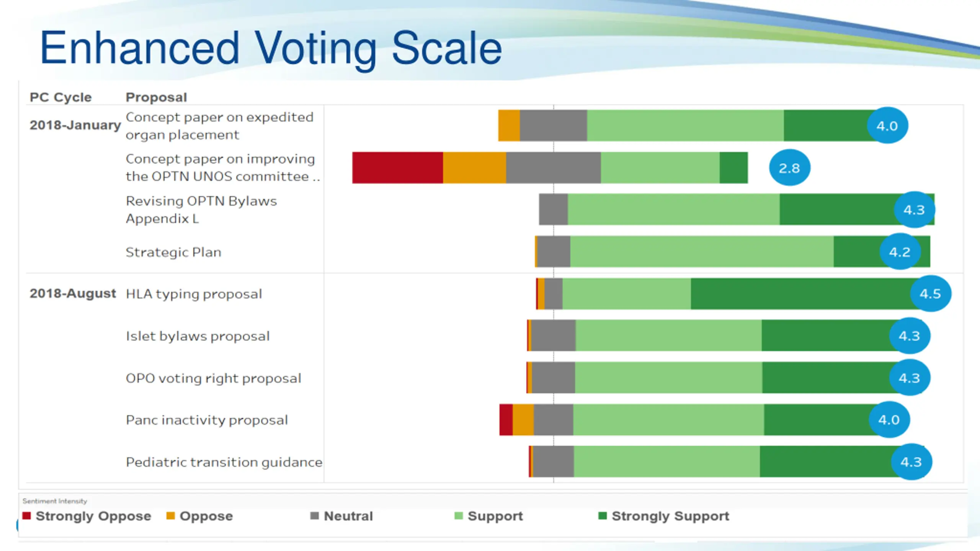Click the red Strongly Oppose segment of OPTN UNOS committee bar
The width and height of the screenshot is (980, 551).
point(398,168)
